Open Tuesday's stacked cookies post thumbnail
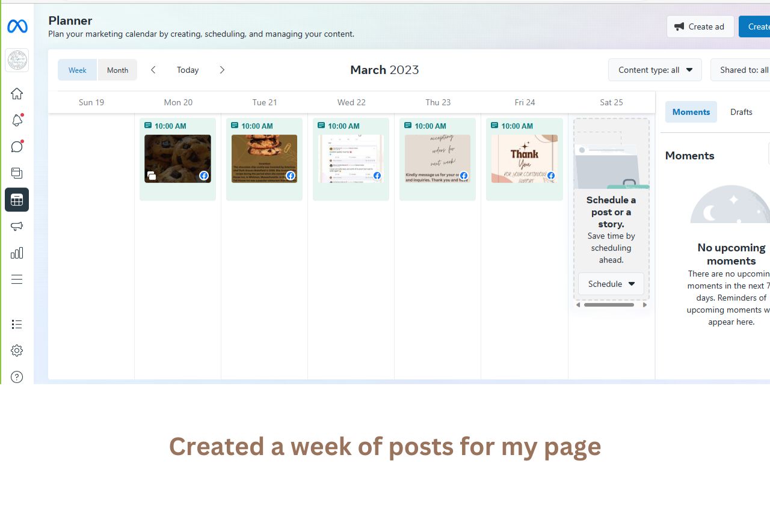Screen dimensions: 770x532 click(264, 159)
